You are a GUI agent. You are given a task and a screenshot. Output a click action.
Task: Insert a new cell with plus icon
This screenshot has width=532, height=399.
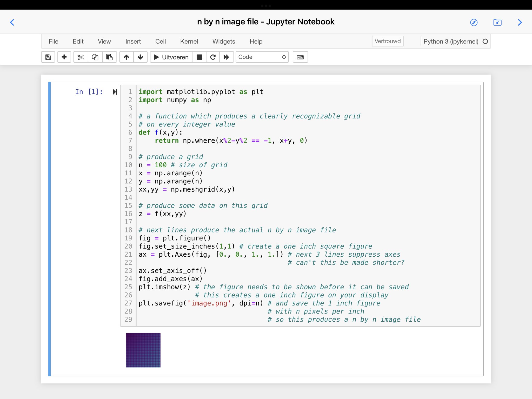point(64,57)
